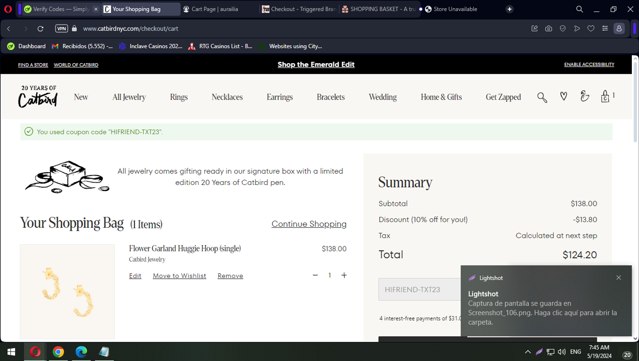Image resolution: width=639 pixels, height=361 pixels.
Task: Click the Find a Store link
Action: (x=33, y=65)
